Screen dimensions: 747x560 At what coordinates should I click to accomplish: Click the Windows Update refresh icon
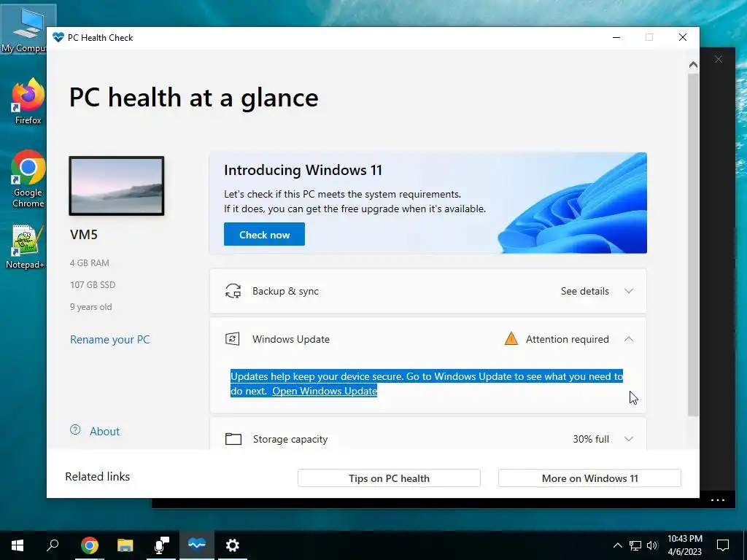tap(232, 339)
